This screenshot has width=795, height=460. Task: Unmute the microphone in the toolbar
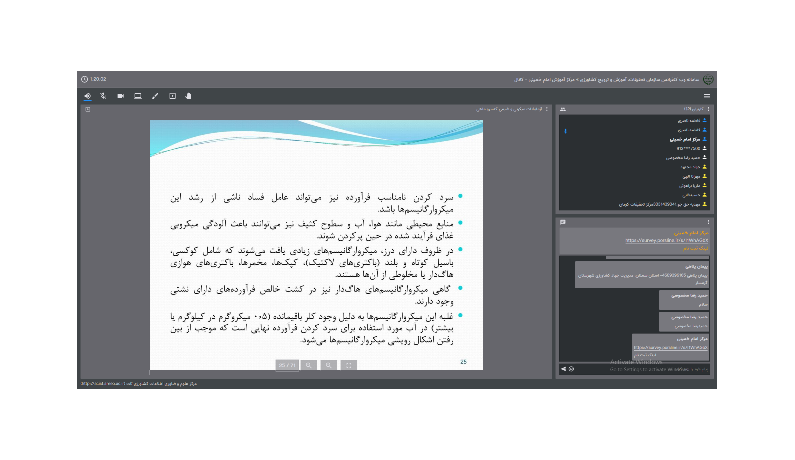click(103, 96)
